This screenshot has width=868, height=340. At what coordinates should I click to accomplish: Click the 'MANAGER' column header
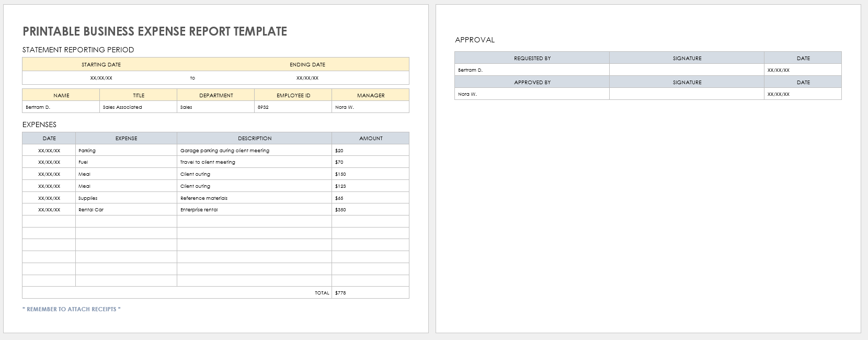(371, 95)
